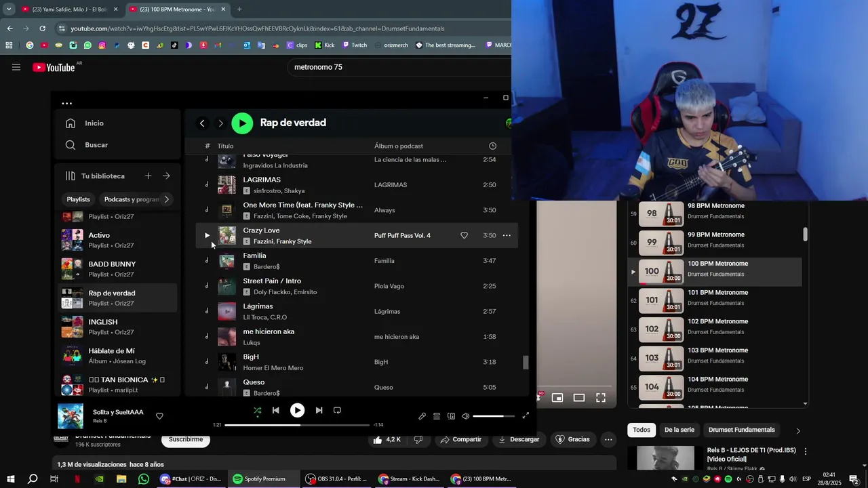Share the video with Compartir

click(x=460, y=440)
